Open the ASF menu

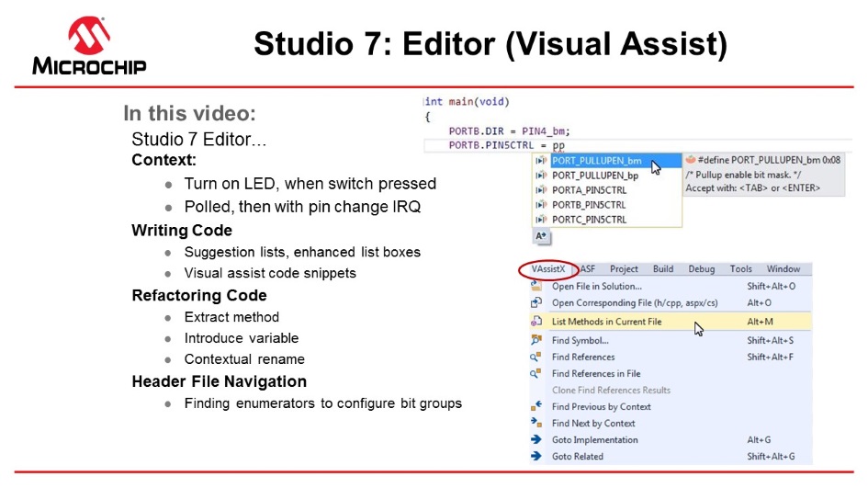coord(587,269)
